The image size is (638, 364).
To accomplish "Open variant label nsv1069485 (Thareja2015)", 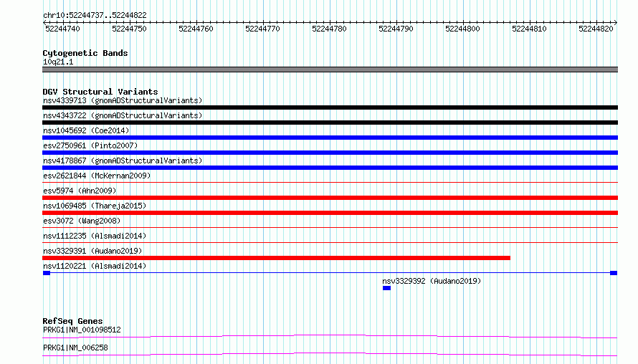I will click(x=95, y=206).
